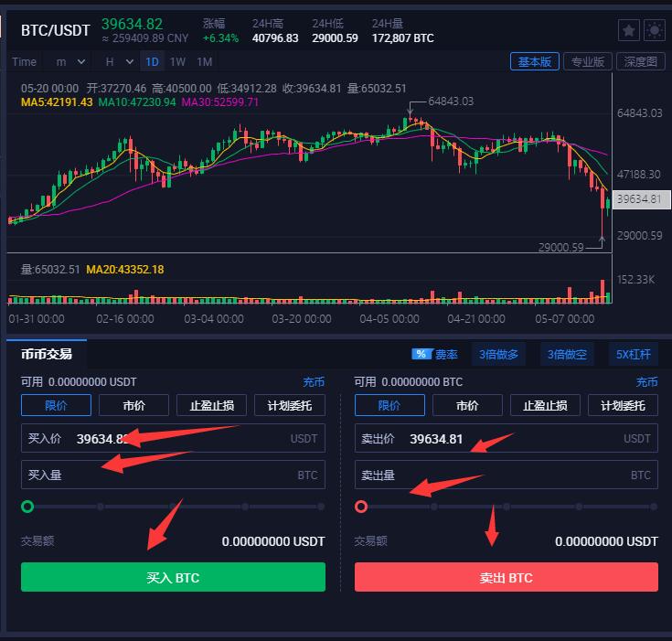Focus the 买入量 buy amount field
This screenshot has width=672, height=641.
point(173,475)
